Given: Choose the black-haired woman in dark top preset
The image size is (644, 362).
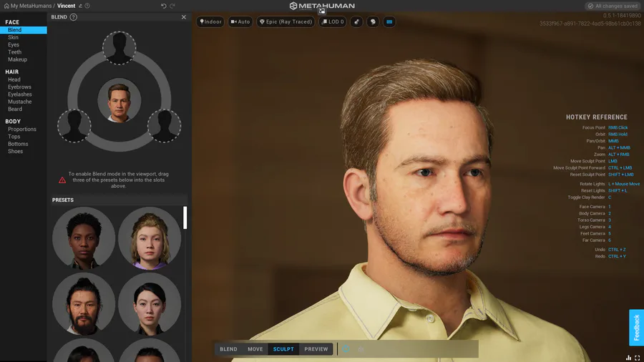Looking at the screenshot, I should (150, 304).
